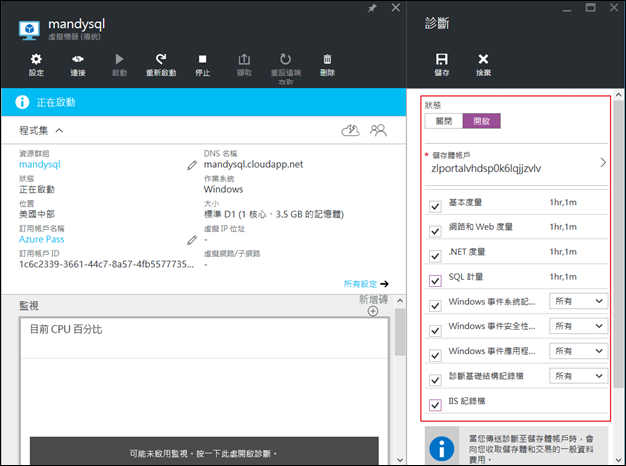
Task: Edit the resource group with pencil icon
Action: click(x=192, y=165)
